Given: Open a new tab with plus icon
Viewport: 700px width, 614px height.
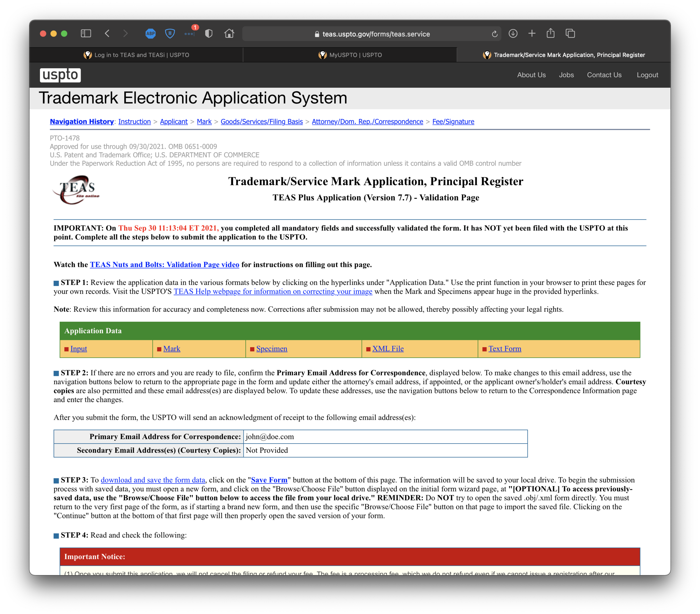Looking at the screenshot, I should (x=532, y=34).
